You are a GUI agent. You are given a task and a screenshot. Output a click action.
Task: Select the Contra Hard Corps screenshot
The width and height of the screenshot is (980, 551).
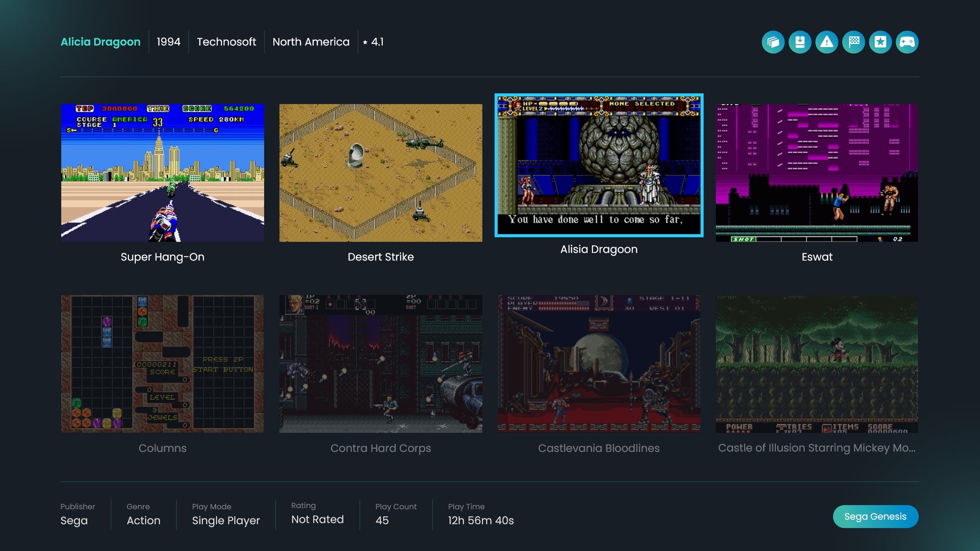pyautogui.click(x=381, y=364)
